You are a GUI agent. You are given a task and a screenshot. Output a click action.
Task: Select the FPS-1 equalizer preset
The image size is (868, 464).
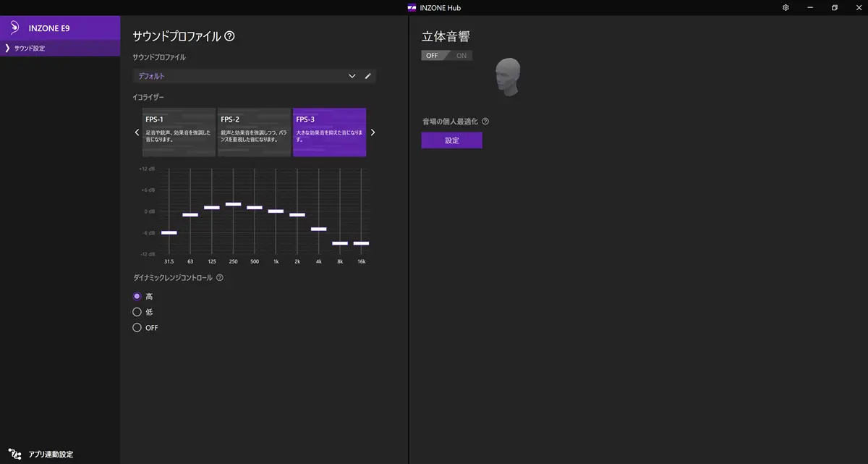[179, 132]
